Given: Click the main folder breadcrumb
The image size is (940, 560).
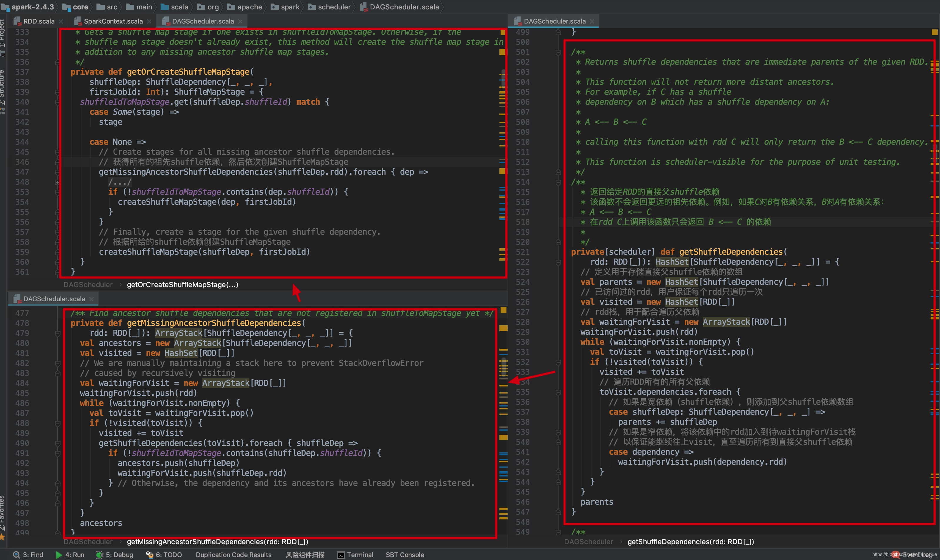Looking at the screenshot, I should coord(139,7).
